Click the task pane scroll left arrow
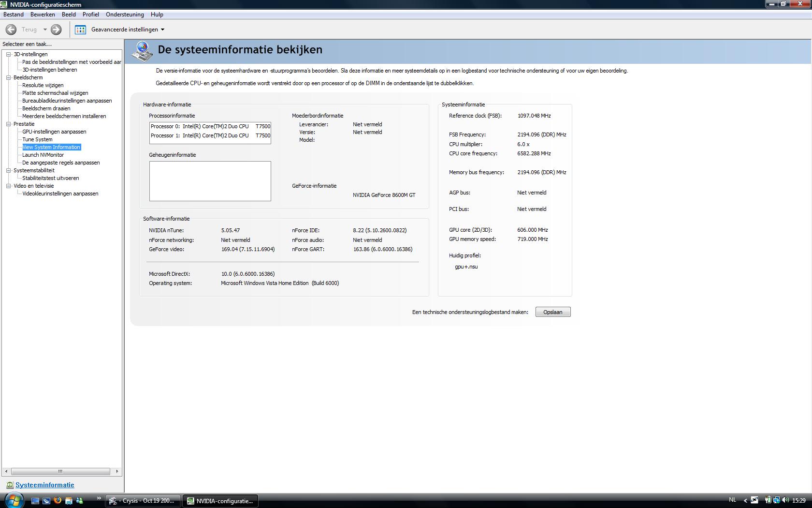 tap(6, 471)
